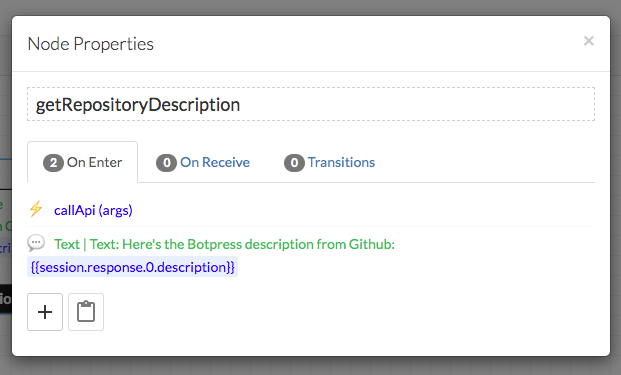
Task: Click the word Text before the pipe
Action: (x=67, y=244)
